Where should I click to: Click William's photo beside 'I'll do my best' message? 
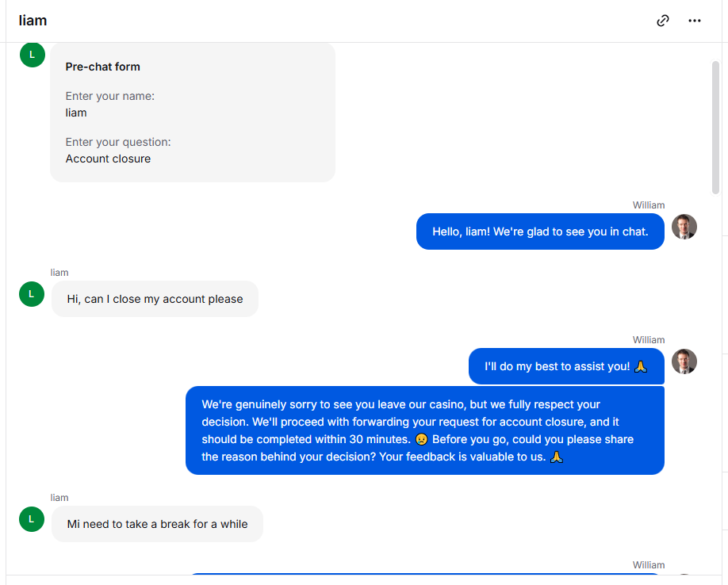click(684, 361)
